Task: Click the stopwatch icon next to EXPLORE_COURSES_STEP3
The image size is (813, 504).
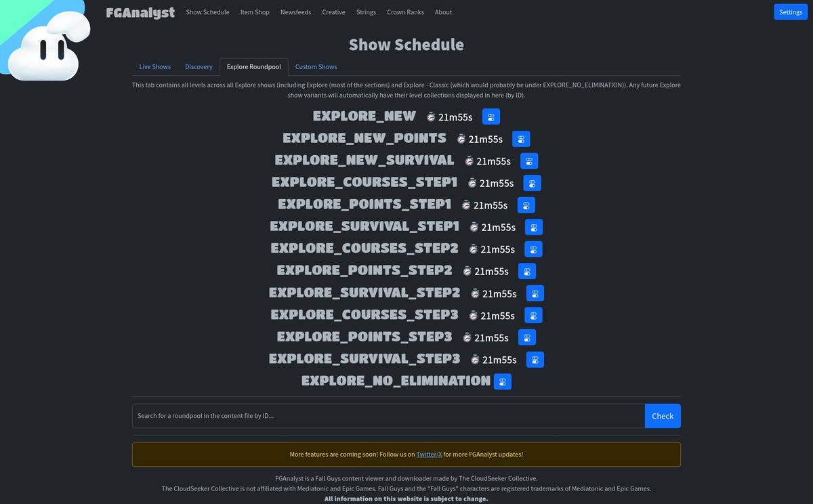Action: coord(473,315)
